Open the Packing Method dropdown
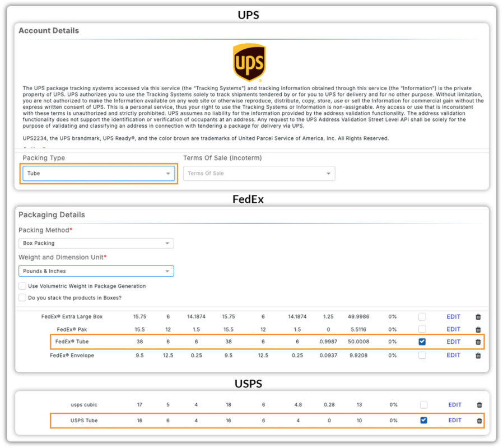 point(96,244)
